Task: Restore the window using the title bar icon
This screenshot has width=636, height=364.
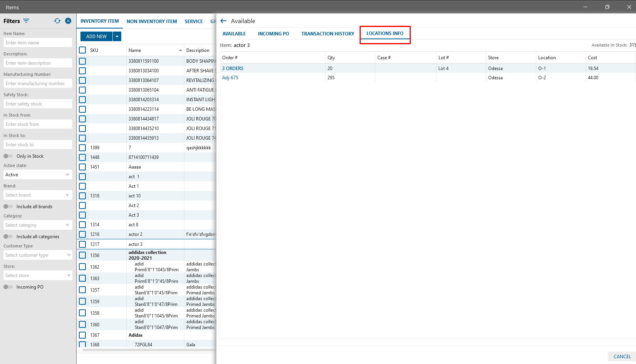Action: pos(607,7)
